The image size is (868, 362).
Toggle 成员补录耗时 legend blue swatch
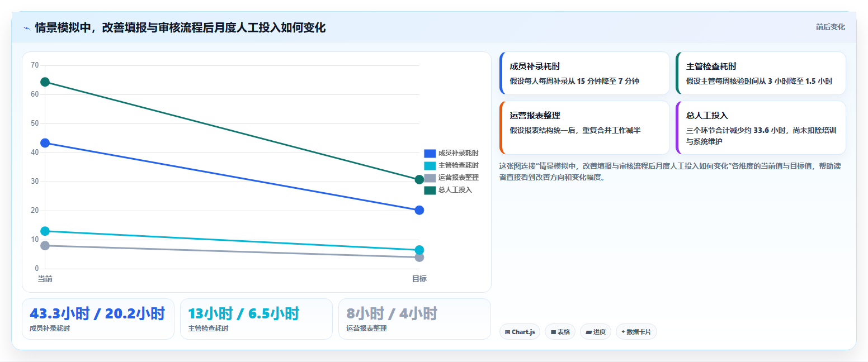pyautogui.click(x=430, y=153)
